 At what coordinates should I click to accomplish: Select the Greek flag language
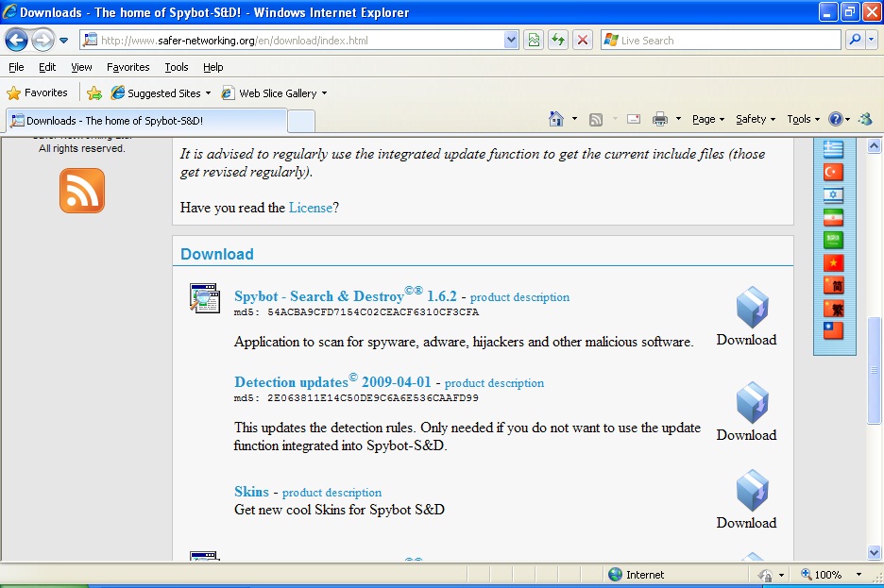(833, 149)
